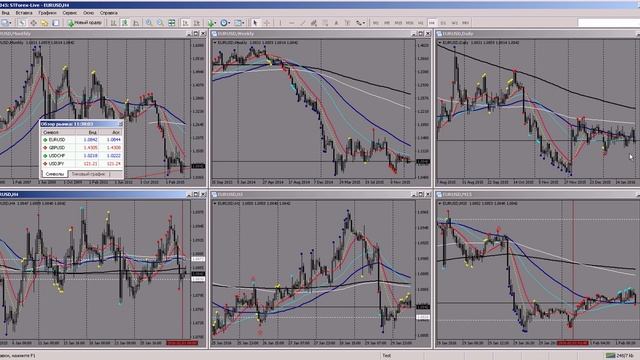Select USDCHF row in Market Watch

point(82,156)
